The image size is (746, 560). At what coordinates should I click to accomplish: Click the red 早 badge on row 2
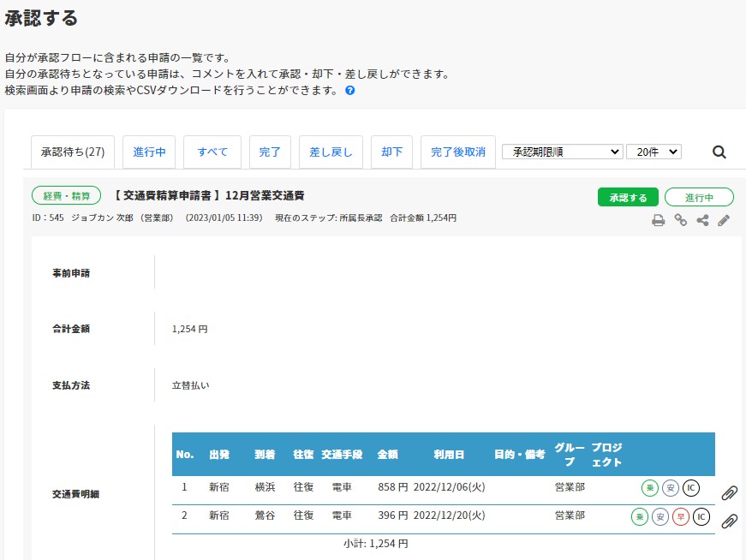click(681, 517)
